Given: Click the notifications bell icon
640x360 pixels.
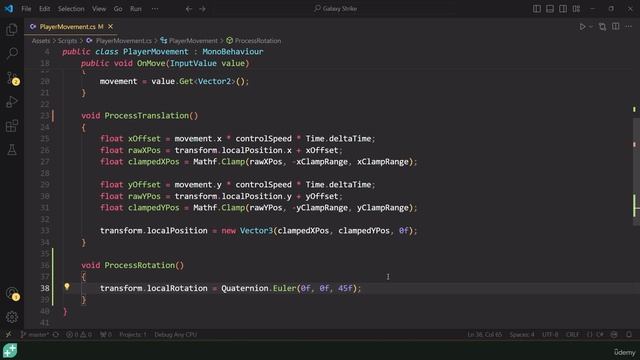Looking at the screenshot, I should (x=629, y=335).
